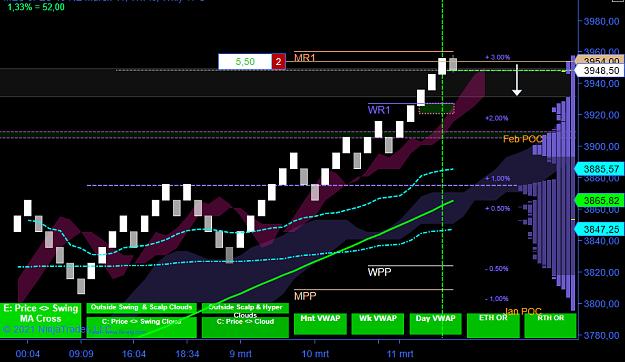The height and width of the screenshot is (362, 625).
Task: Click the C: Price <> Swing Cloud button
Action: click(142, 327)
